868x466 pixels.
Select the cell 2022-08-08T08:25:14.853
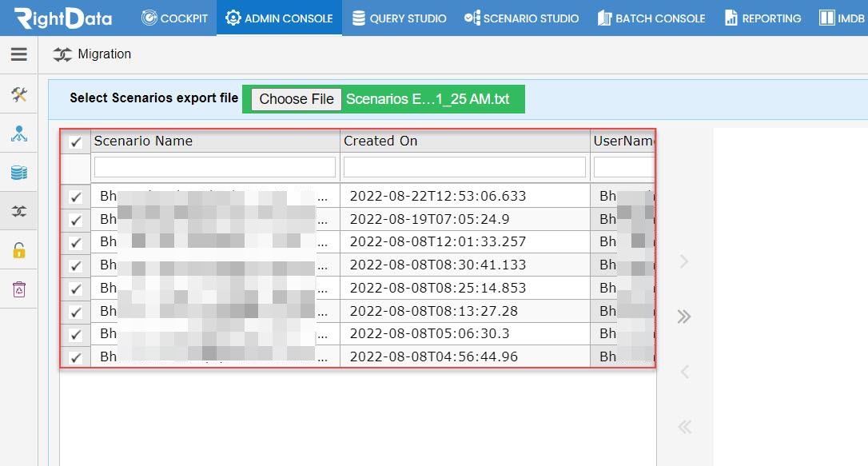pyautogui.click(x=465, y=289)
